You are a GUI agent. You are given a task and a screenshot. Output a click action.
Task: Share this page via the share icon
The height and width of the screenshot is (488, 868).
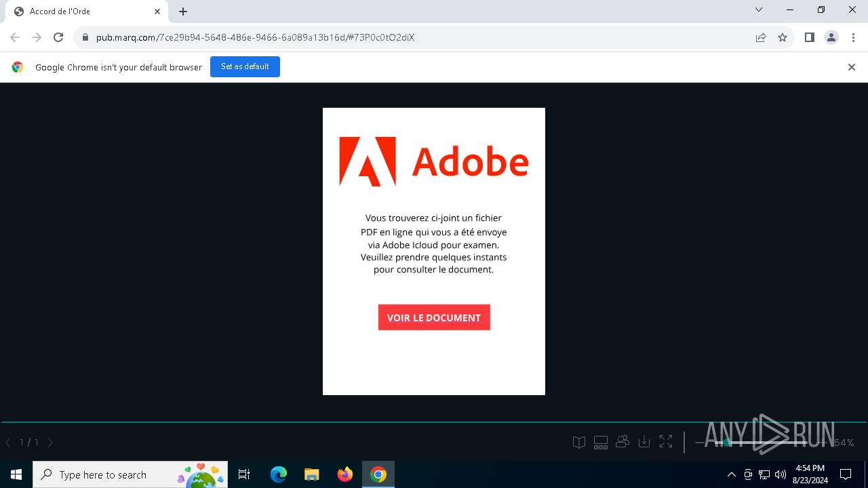click(x=761, y=37)
